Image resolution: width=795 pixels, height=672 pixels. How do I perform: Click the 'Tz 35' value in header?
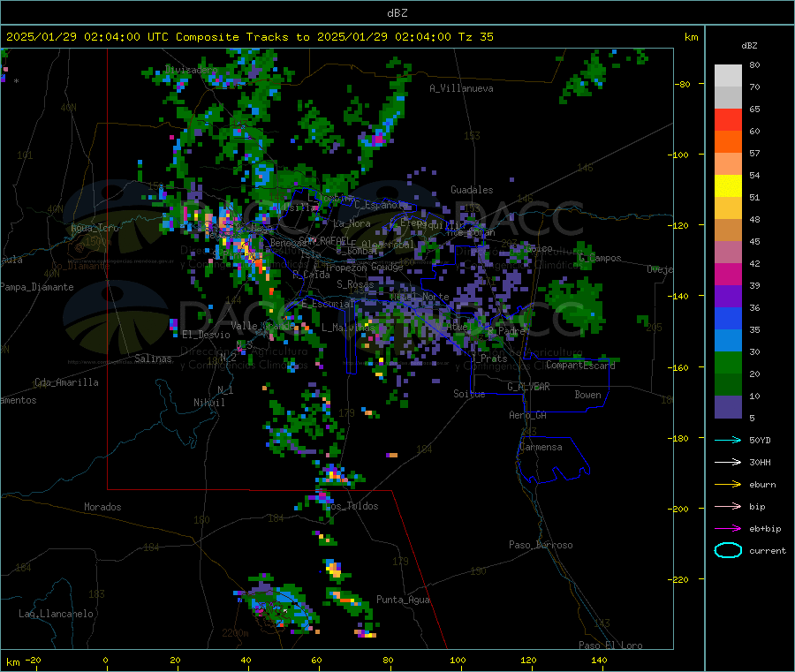(475, 37)
